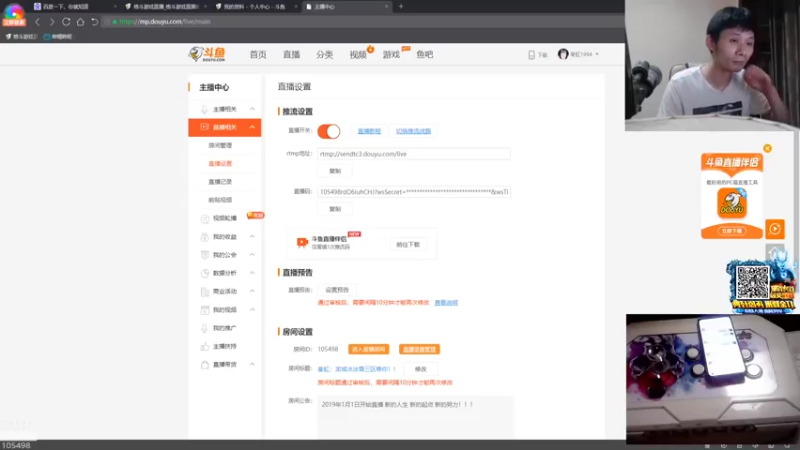Click orange play circle floating button
Image resolution: width=800 pixels, height=450 pixels.
tap(775, 229)
